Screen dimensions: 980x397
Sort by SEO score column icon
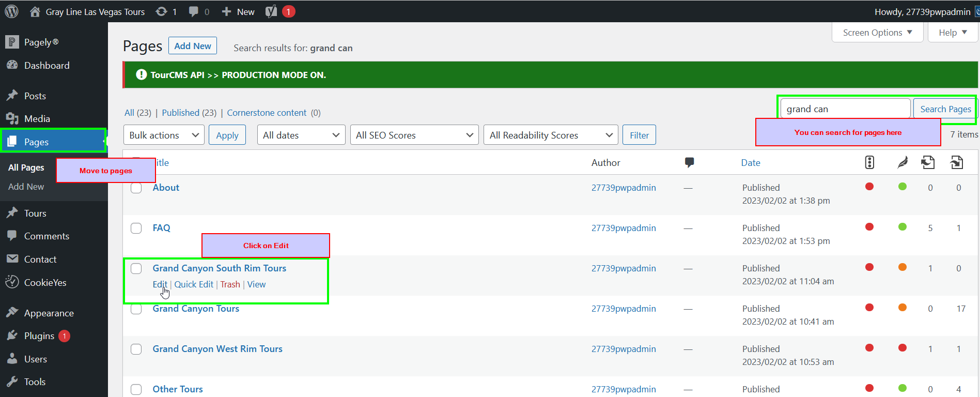pos(869,162)
